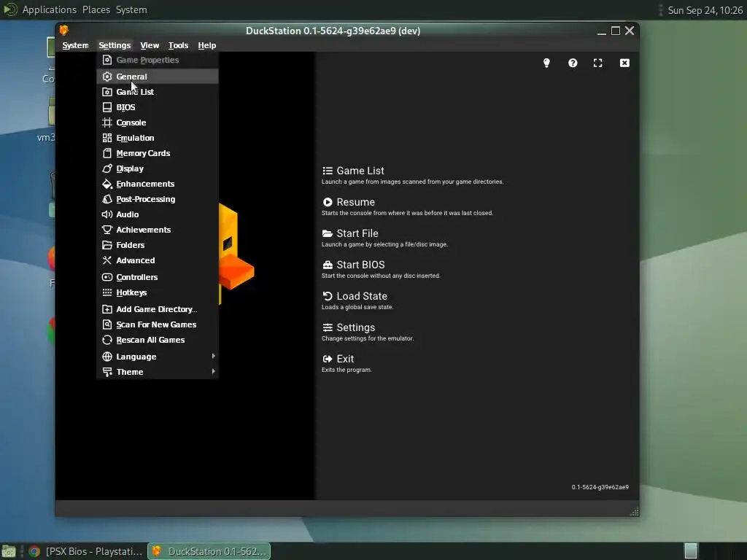This screenshot has width=747, height=560.
Task: Click the Scan For New Games icon
Action: [x=107, y=324]
